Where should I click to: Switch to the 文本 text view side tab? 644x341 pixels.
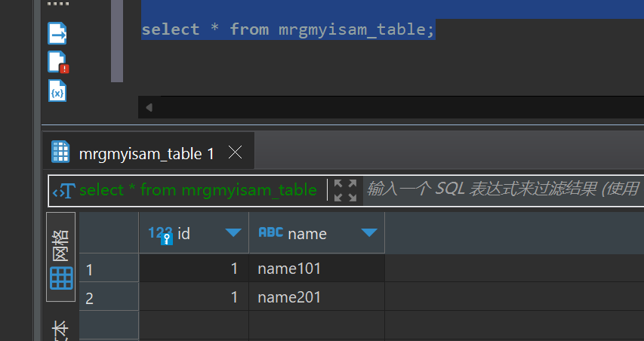[61, 329]
